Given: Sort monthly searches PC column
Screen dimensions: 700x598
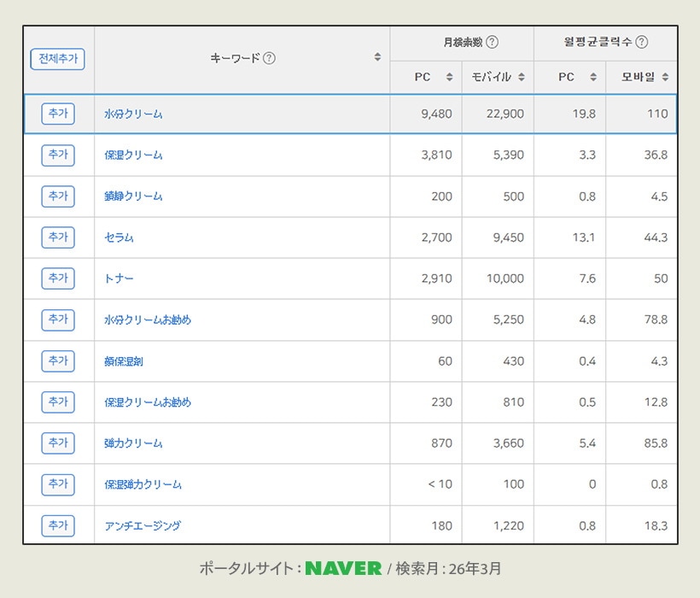Looking at the screenshot, I should click(449, 77).
